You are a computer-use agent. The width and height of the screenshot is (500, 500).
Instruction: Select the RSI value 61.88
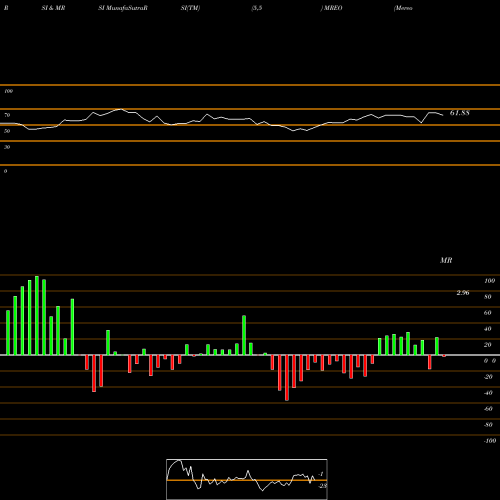[460, 113]
